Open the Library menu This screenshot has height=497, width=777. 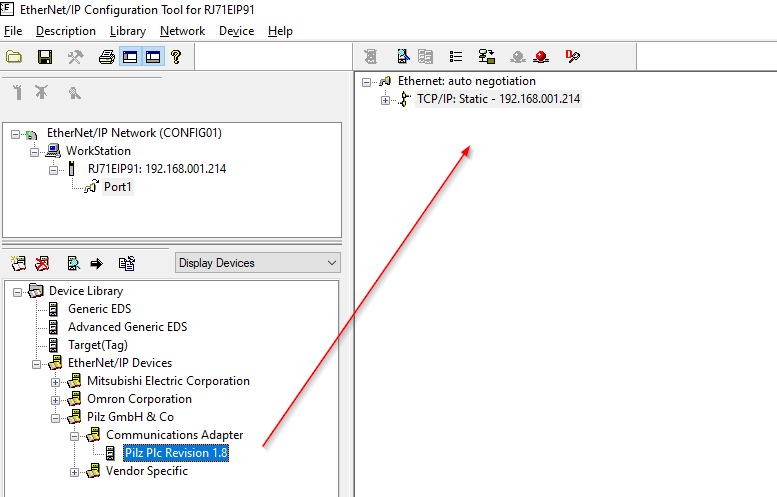pos(128,31)
